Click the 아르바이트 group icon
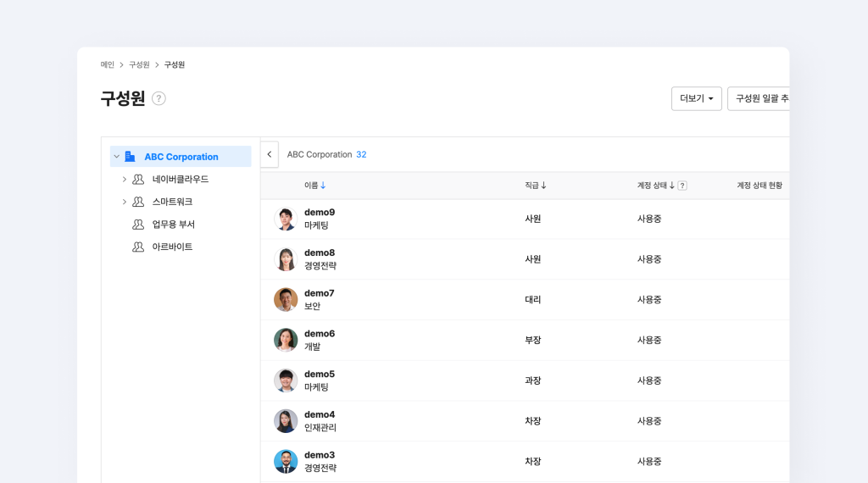Screen dimensions: 868x483 (138, 247)
